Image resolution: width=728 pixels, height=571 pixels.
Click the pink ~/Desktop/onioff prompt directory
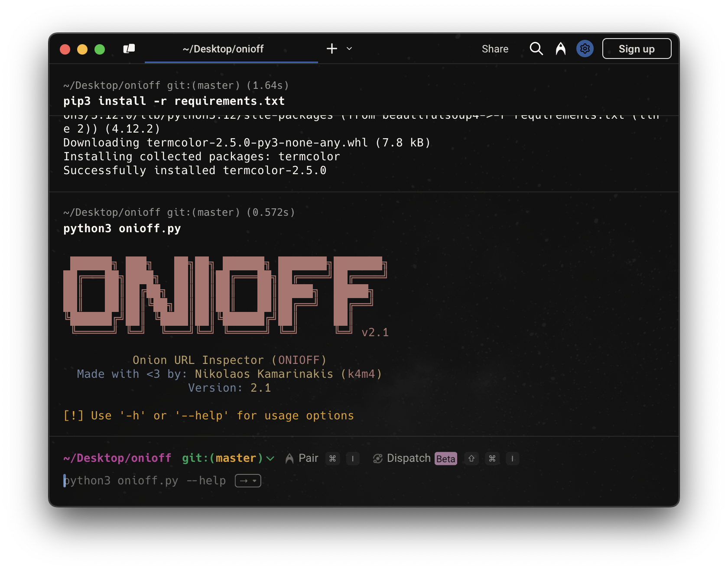tap(117, 458)
